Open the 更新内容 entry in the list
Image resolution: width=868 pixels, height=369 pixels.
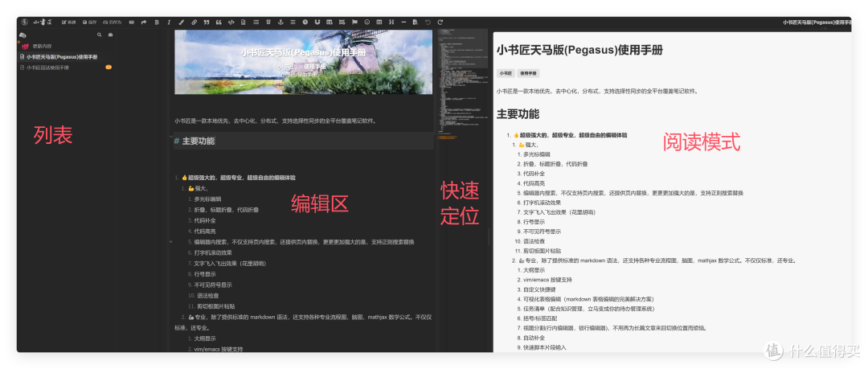(x=42, y=46)
